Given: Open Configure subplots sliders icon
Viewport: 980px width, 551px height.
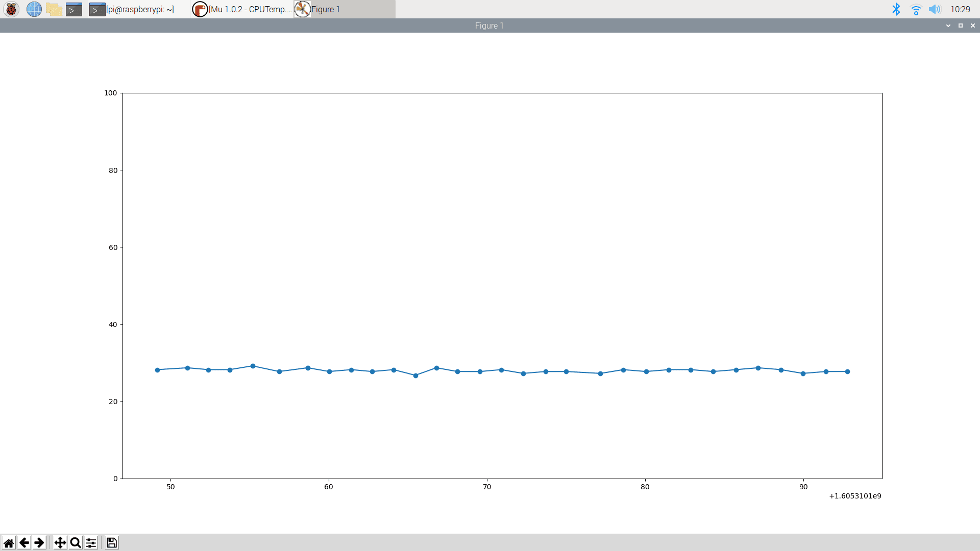Looking at the screenshot, I should (91, 542).
